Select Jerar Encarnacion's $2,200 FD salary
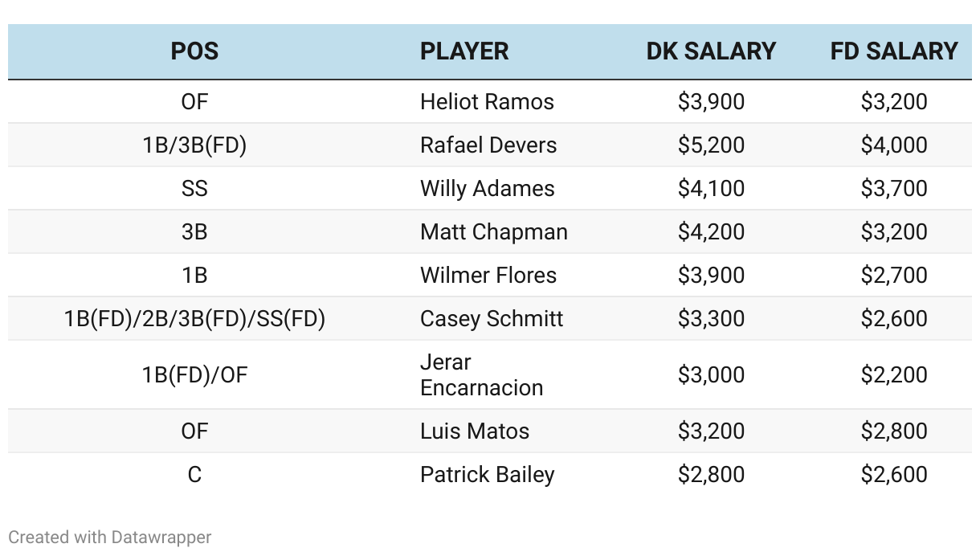 pyautogui.click(x=894, y=375)
